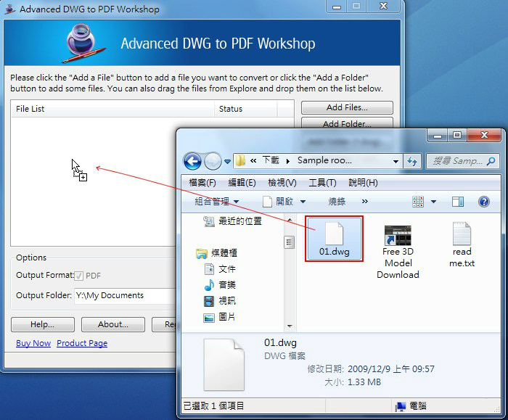Expand the breadcrumb arrow after 下載

pyautogui.click(x=287, y=161)
